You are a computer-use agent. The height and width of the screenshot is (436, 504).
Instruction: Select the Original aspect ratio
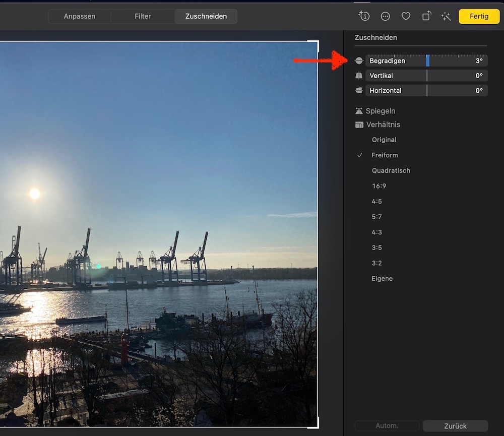pos(384,140)
